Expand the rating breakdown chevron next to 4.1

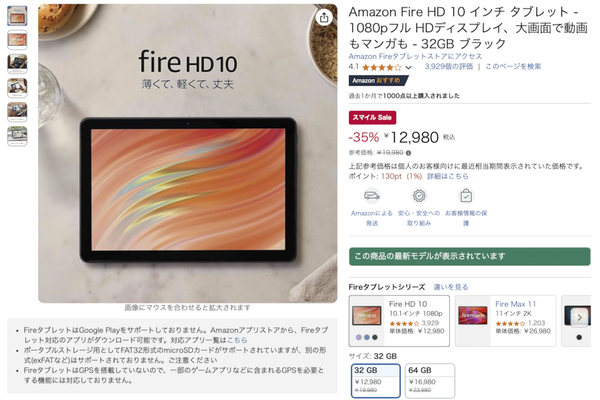point(408,68)
